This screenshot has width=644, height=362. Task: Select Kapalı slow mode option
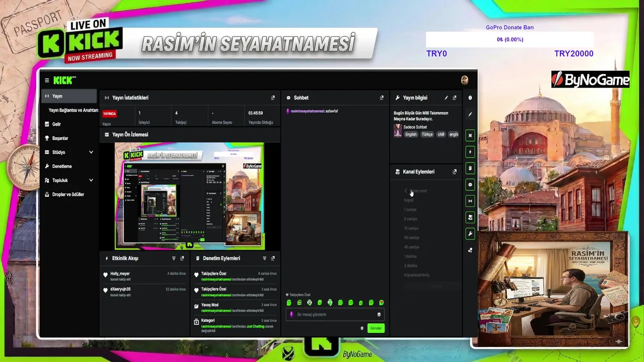click(x=409, y=200)
